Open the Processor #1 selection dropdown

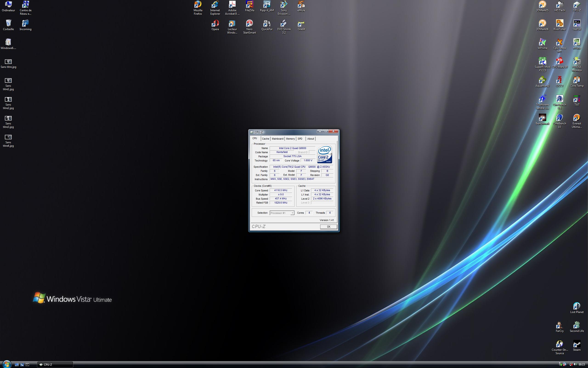point(282,213)
